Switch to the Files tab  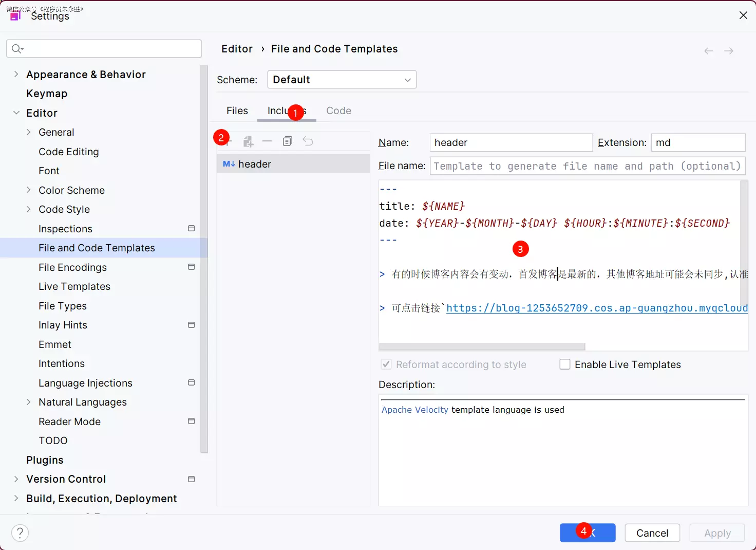click(237, 111)
